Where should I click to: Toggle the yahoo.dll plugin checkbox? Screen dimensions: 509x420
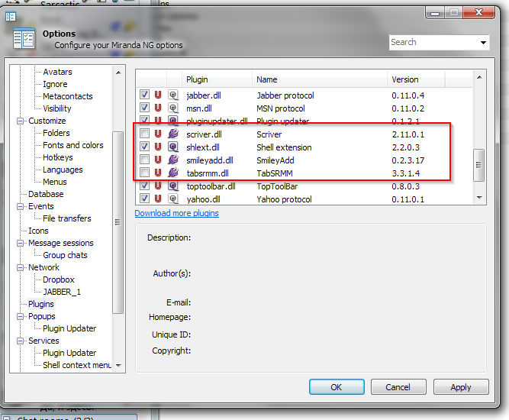coord(144,198)
